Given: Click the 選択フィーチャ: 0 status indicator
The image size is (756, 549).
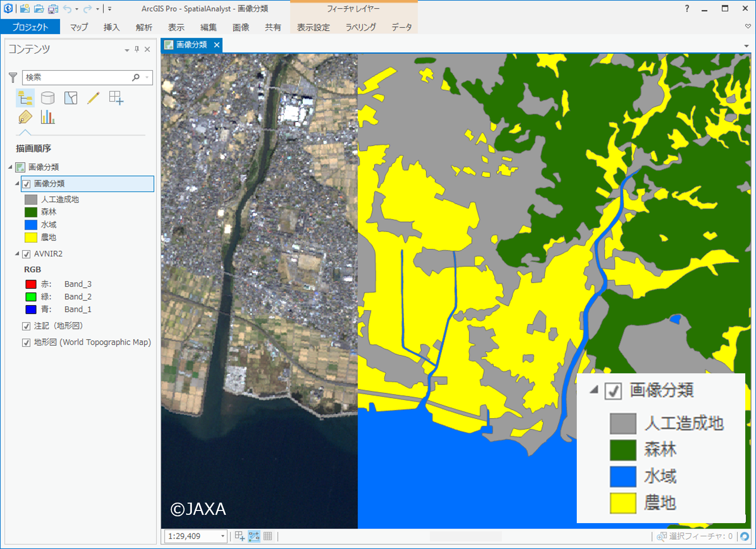Looking at the screenshot, I should coord(698,536).
